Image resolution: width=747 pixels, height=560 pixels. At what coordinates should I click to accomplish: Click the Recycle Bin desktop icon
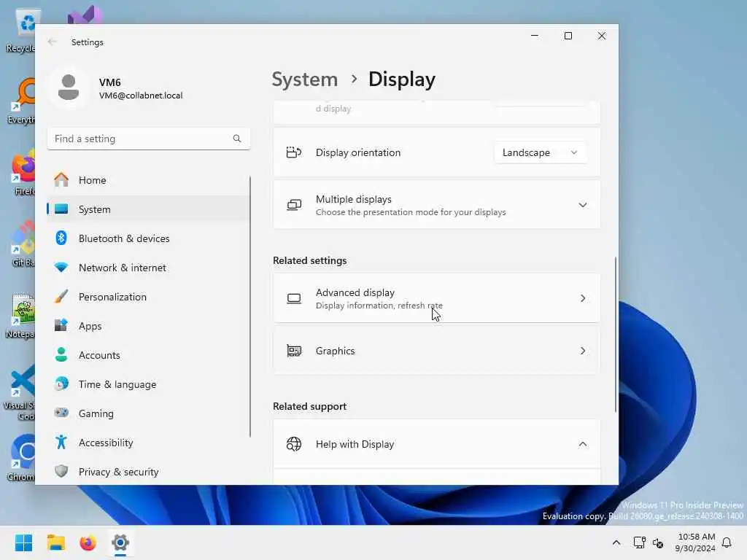22,31
